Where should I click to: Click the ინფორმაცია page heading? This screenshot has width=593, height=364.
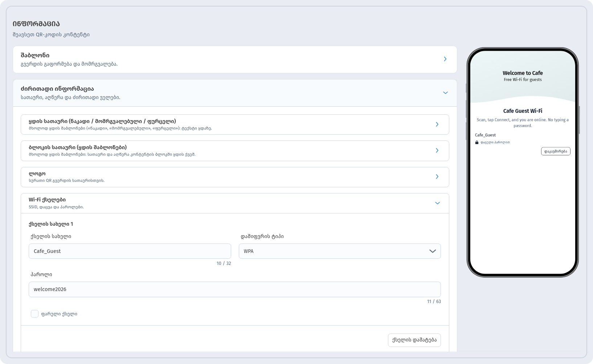[x=36, y=24]
